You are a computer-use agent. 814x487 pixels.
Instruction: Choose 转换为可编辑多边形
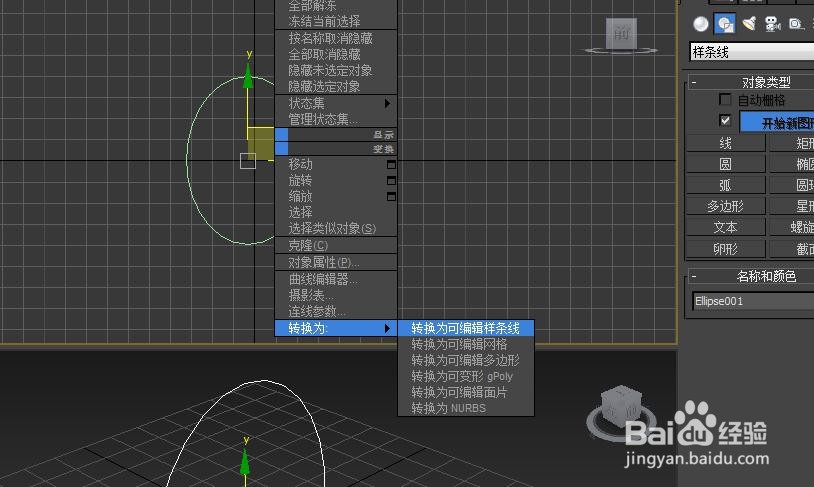(x=466, y=360)
